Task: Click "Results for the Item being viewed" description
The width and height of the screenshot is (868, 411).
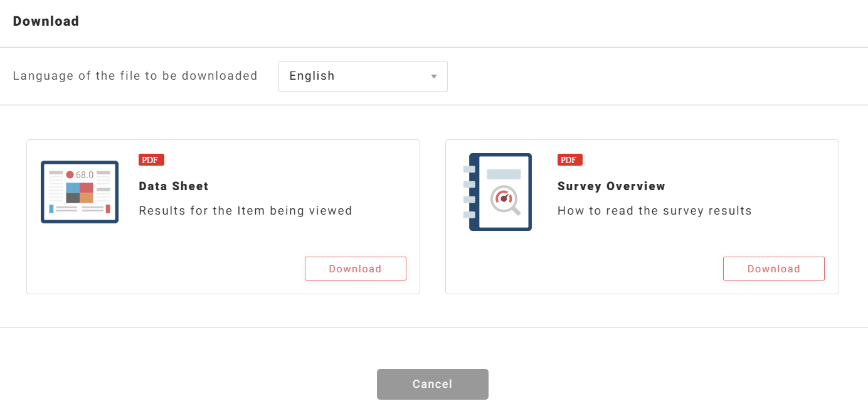Action: click(245, 211)
